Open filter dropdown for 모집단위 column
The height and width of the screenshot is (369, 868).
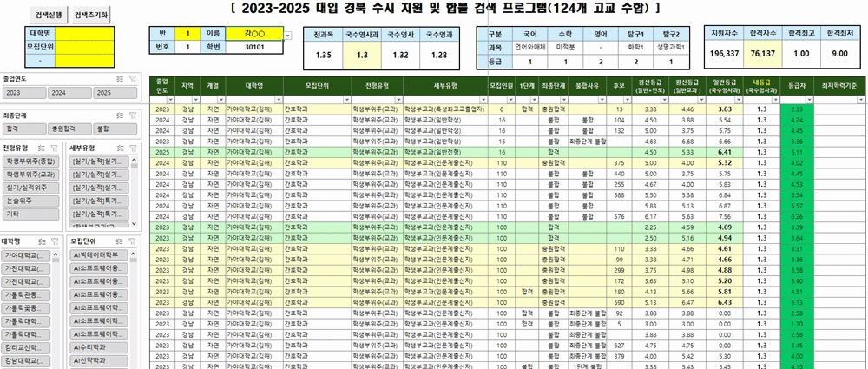coord(347,100)
